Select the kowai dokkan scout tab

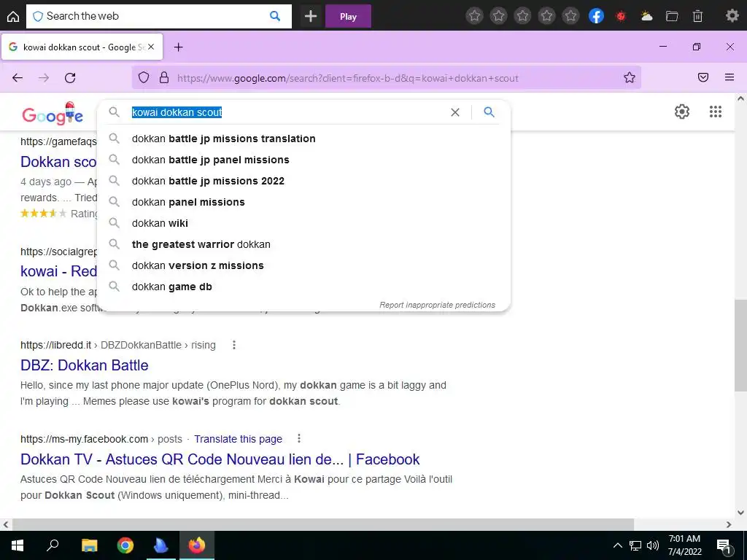(x=82, y=47)
